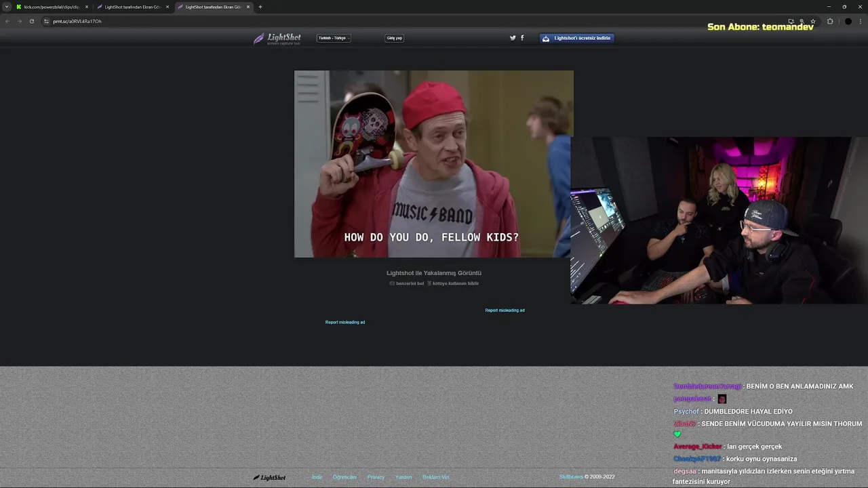Open the Twitter share icon

(x=513, y=38)
